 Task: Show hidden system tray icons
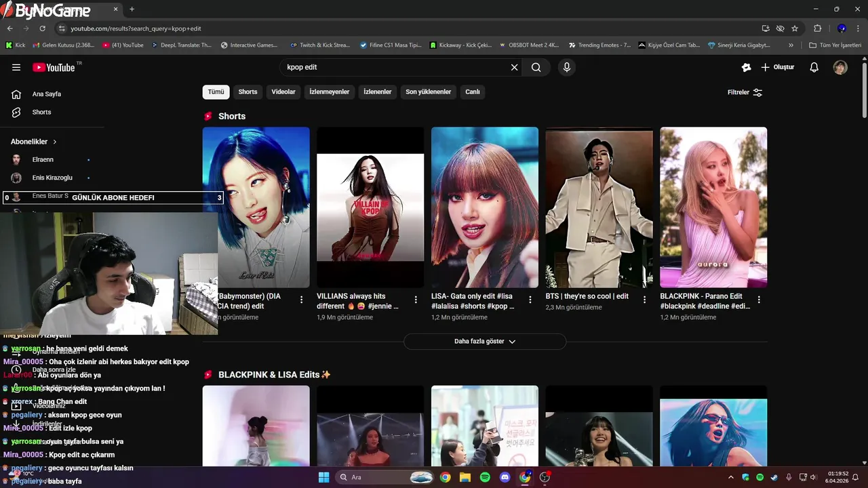pyautogui.click(x=730, y=477)
